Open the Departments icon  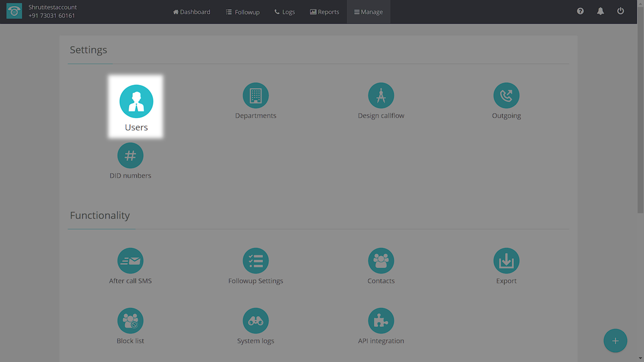pyautogui.click(x=256, y=96)
